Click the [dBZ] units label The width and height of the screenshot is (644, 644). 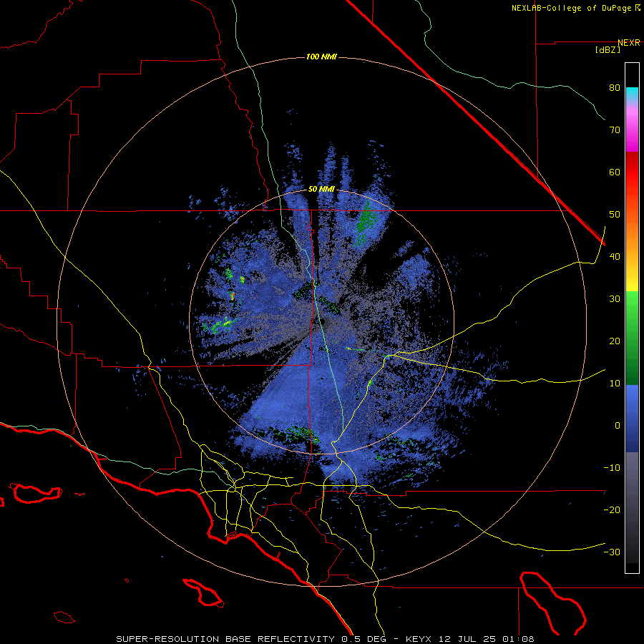608,50
